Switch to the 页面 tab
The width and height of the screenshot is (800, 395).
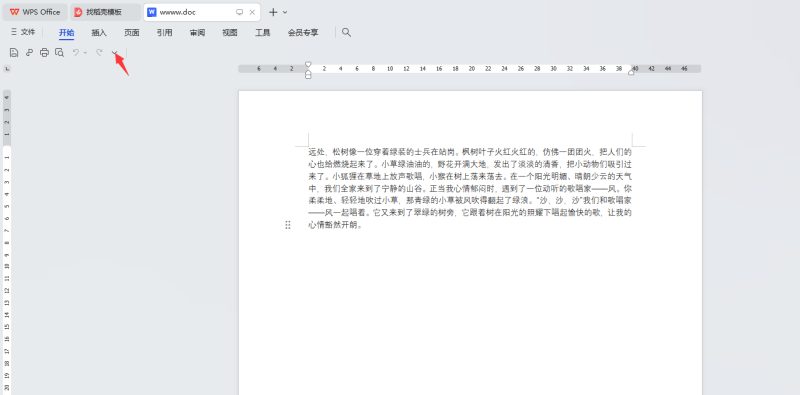(132, 33)
